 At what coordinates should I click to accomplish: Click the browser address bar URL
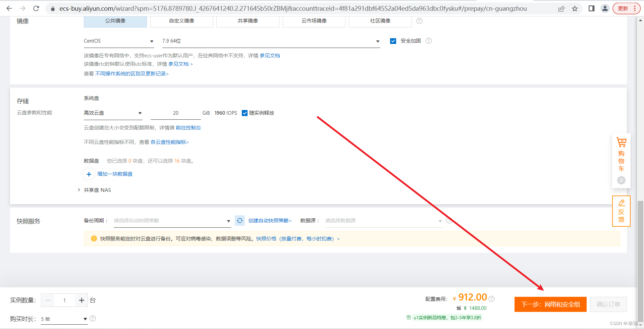coord(293,9)
